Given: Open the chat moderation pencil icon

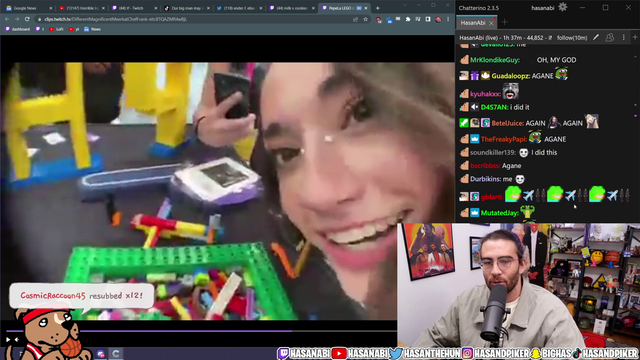Looking at the screenshot, I should pyautogui.click(x=596, y=38).
